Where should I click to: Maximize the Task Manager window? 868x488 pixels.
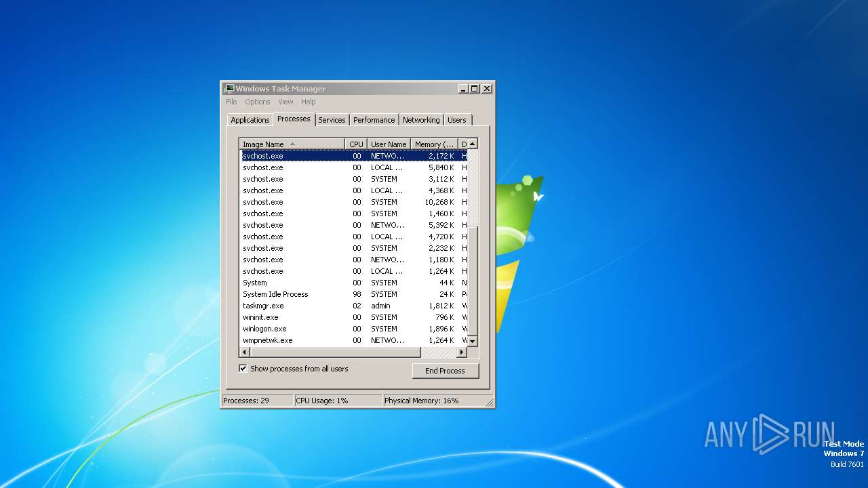[475, 89]
